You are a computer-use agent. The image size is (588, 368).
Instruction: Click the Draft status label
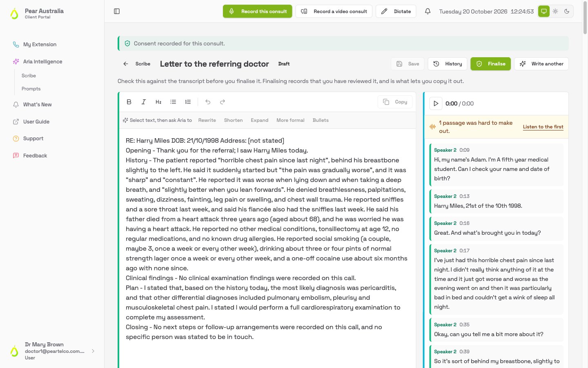pos(284,64)
